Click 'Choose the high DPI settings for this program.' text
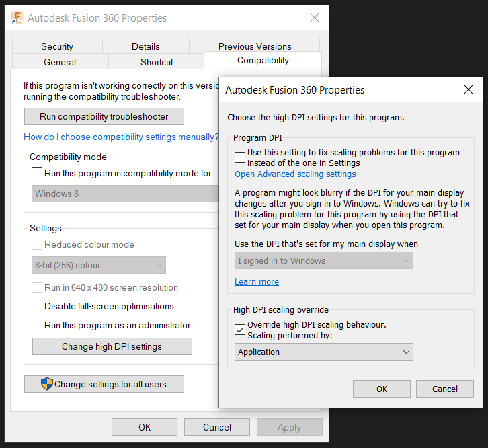 [x=316, y=118]
